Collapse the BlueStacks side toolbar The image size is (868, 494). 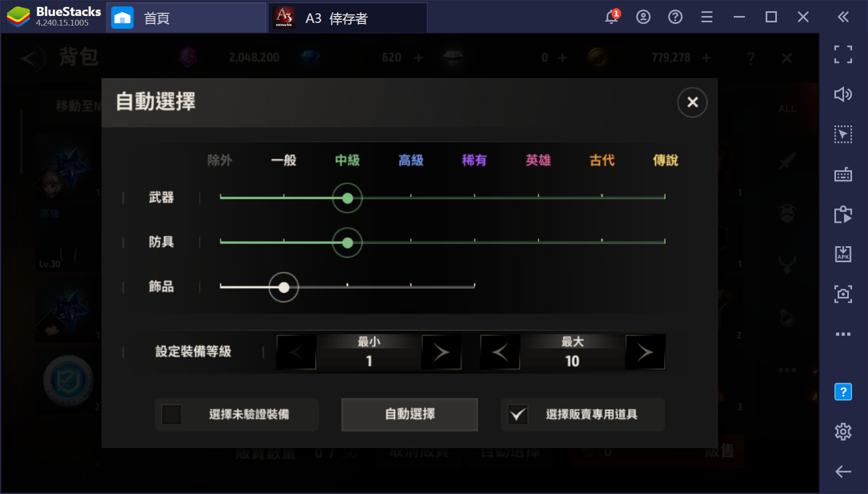[843, 17]
